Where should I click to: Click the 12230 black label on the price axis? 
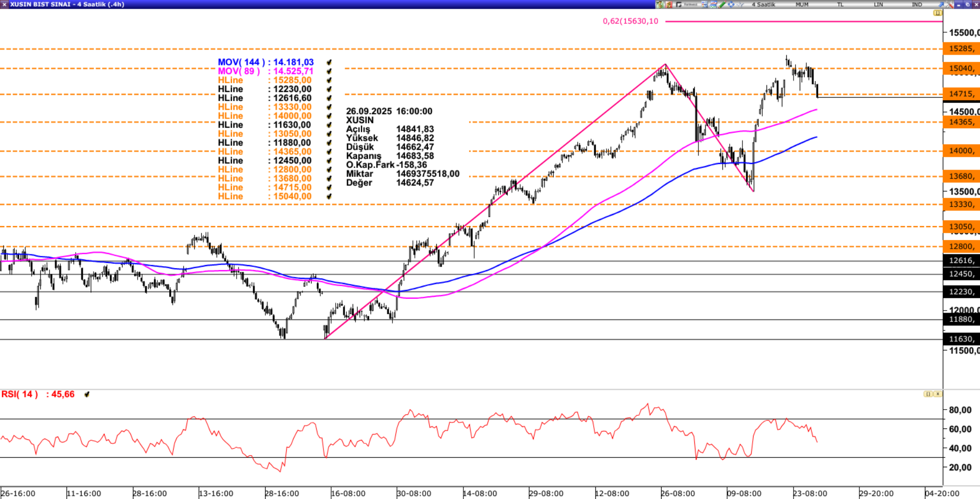tap(961, 292)
